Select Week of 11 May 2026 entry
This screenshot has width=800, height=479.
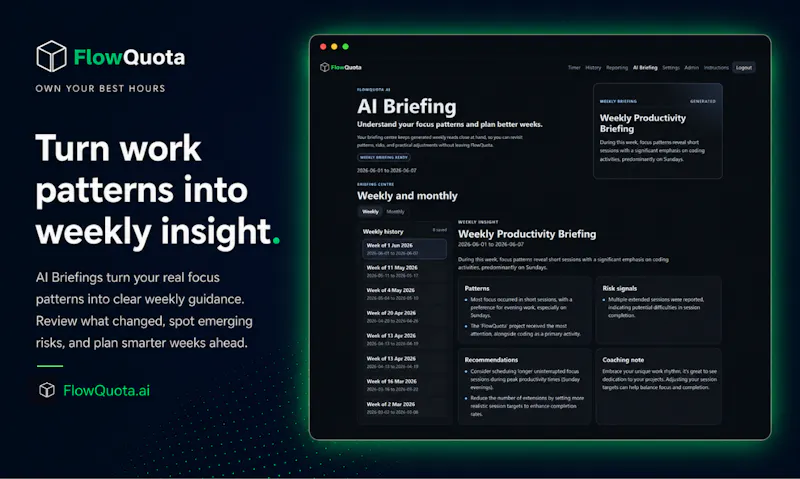[404, 271]
